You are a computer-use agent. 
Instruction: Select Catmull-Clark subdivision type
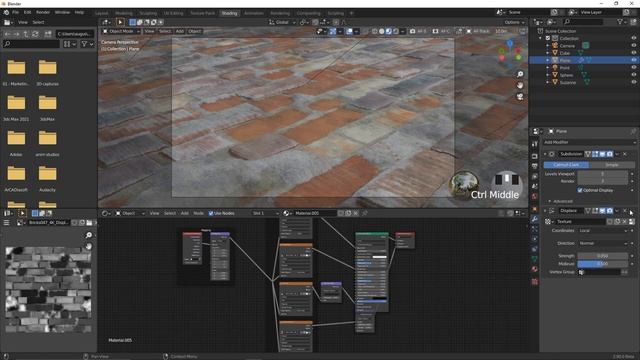tap(566, 164)
